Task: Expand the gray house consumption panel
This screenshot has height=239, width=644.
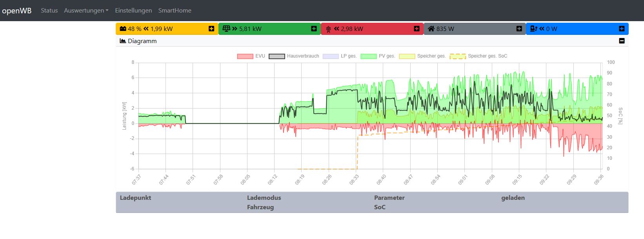Action: pyautogui.click(x=519, y=29)
